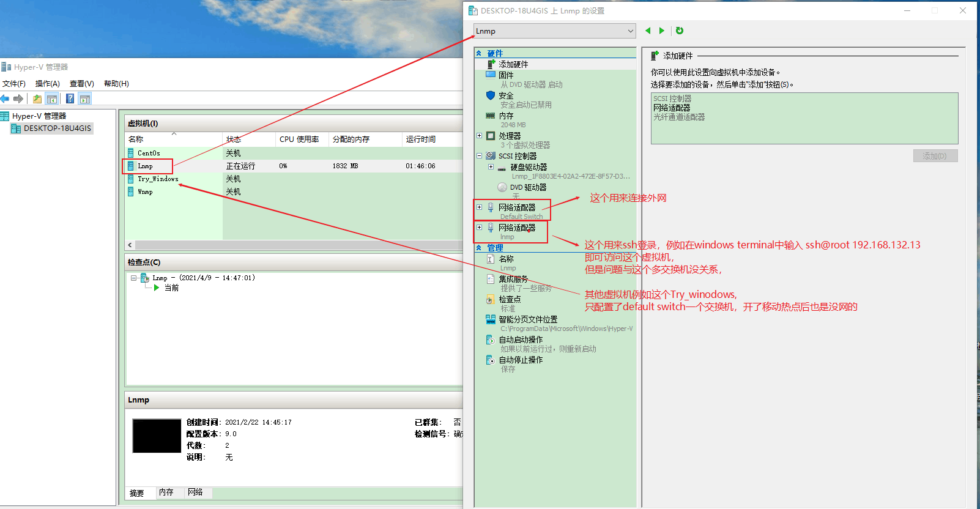This screenshot has height=509, width=980.
Task: Select 安全 security settings item
Action: point(506,95)
